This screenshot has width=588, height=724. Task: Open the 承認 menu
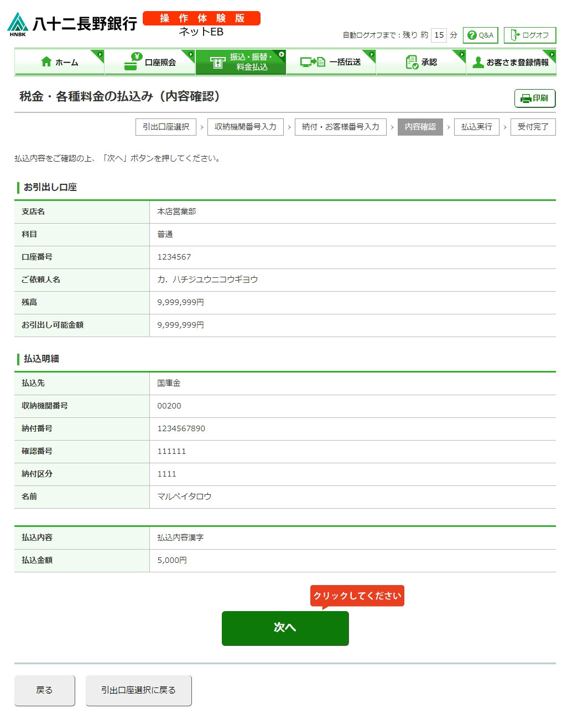421,62
